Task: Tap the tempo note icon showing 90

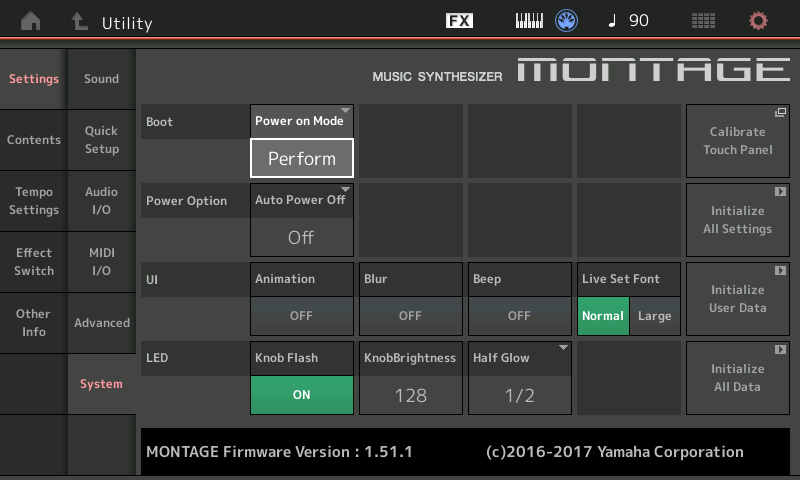Action: [x=628, y=21]
